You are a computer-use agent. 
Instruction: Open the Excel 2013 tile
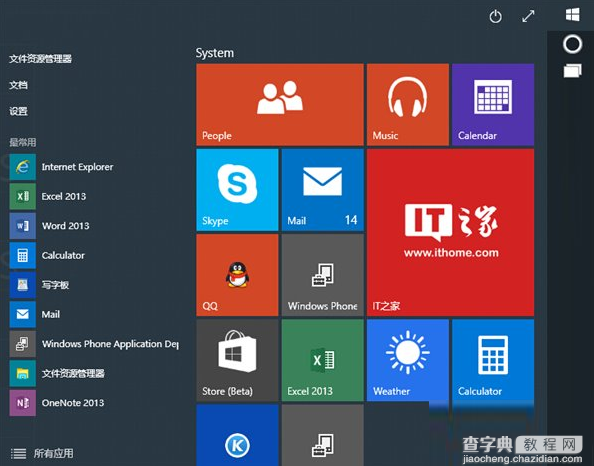(322, 360)
